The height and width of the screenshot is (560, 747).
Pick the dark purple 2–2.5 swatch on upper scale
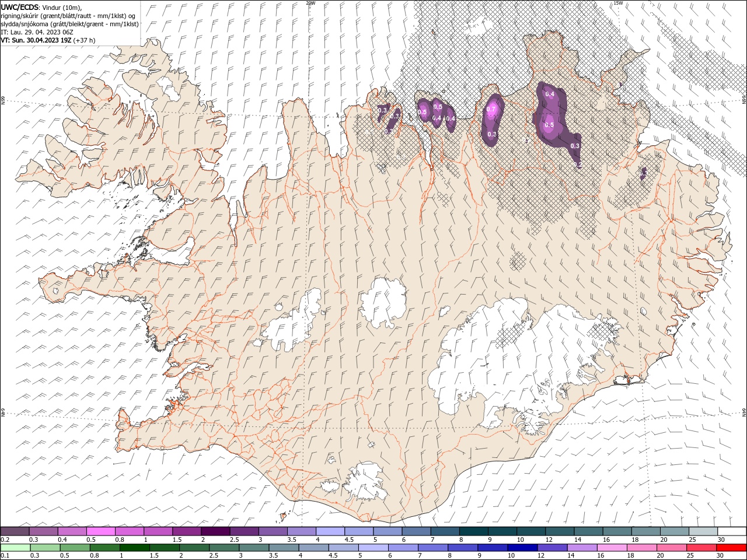click(x=215, y=531)
